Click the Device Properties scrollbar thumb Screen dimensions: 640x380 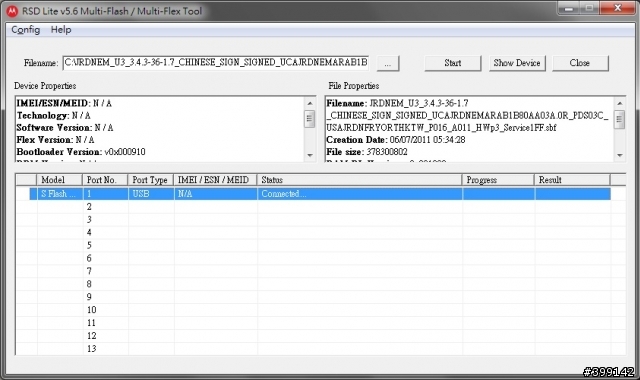pyautogui.click(x=310, y=119)
